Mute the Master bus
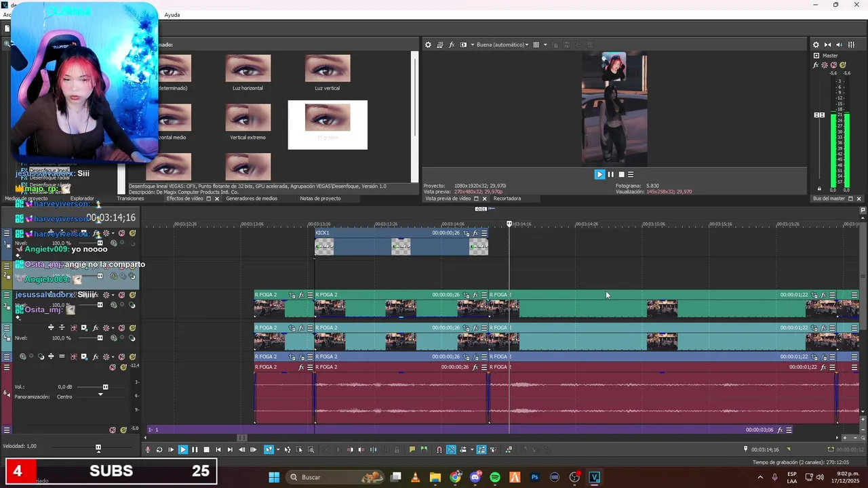The height and width of the screenshot is (488, 868). (x=833, y=65)
